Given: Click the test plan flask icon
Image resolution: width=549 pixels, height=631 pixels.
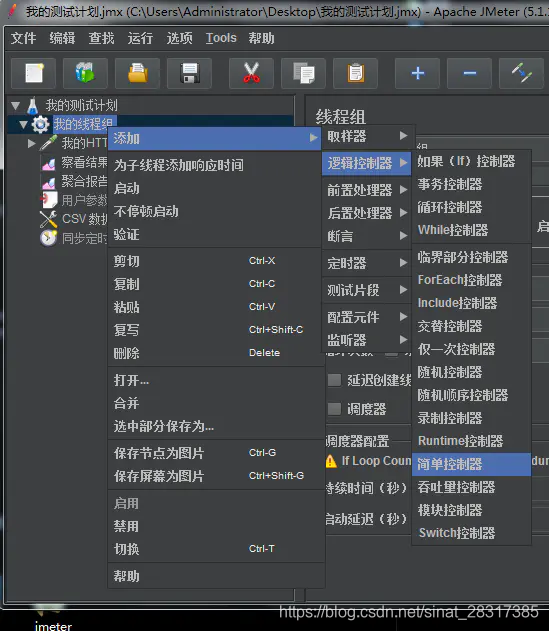Looking at the screenshot, I should (x=33, y=105).
